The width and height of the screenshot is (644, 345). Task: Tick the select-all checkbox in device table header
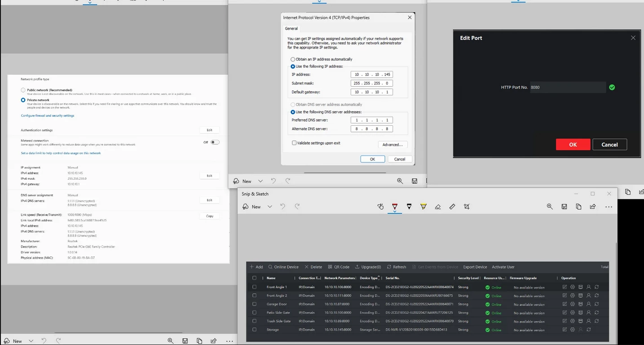pos(254,278)
